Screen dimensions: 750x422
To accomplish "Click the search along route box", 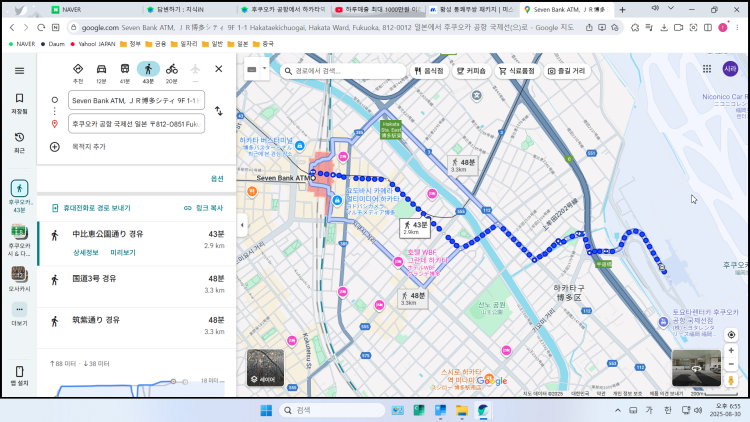I will click(x=342, y=71).
